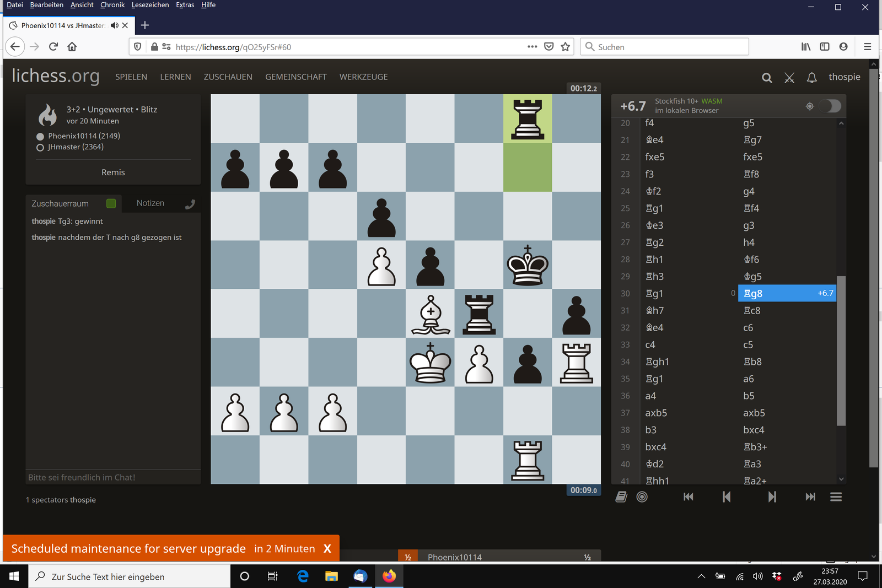Expand the WERKZEUGE navigation menu

[x=363, y=77]
